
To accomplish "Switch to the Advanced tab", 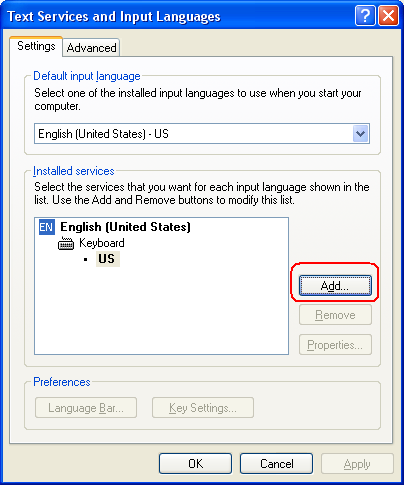I will pyautogui.click(x=91, y=48).
